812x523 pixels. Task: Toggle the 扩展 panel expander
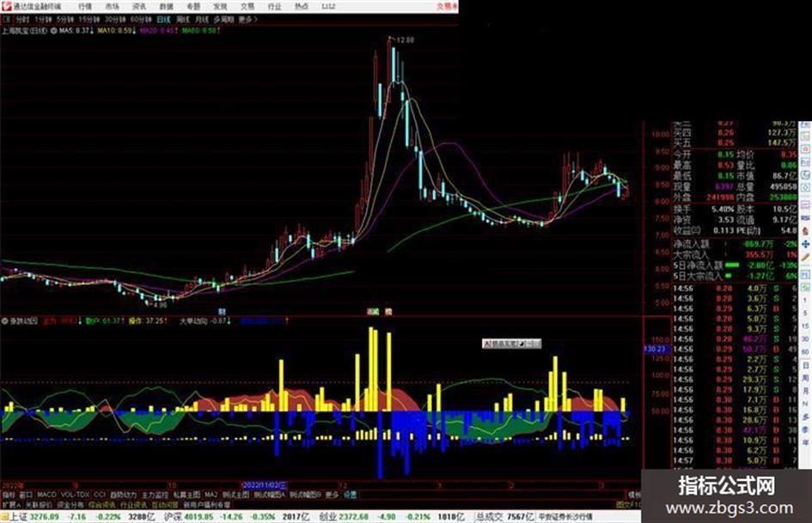point(11,504)
